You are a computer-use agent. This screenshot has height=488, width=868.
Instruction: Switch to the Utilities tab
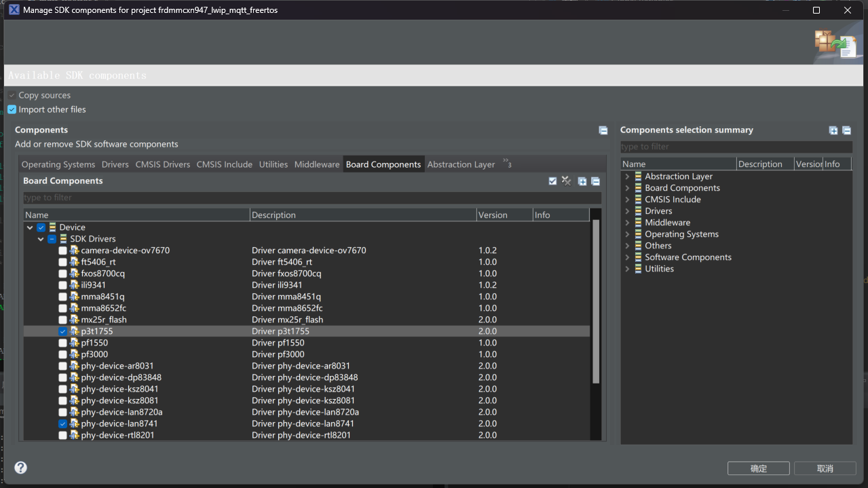coord(273,164)
